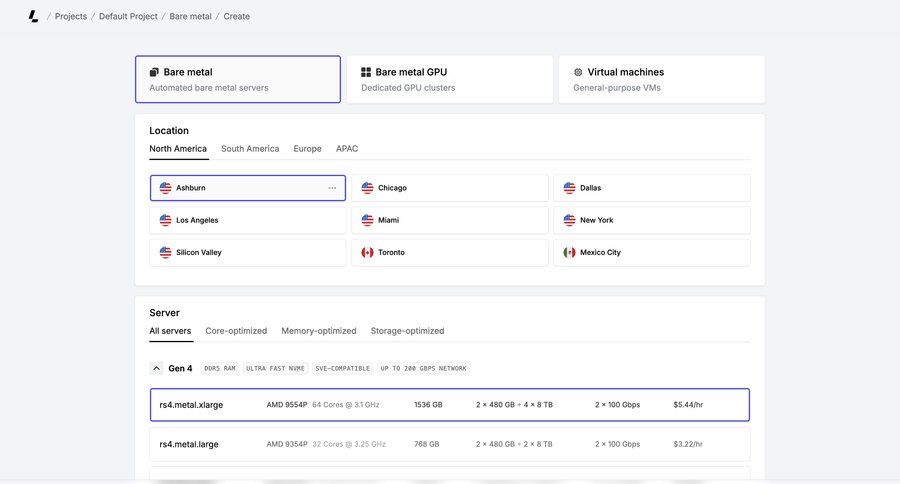Click the US flag next to Ashburn
The height and width of the screenshot is (484, 900).
(x=165, y=188)
